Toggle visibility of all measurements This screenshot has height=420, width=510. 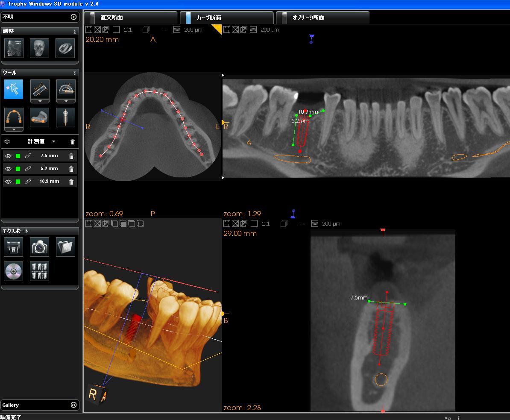pos(7,141)
